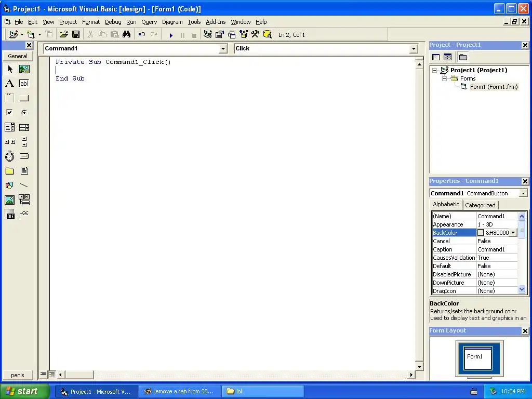Select the Image control tool
Image resolution: width=532 pixels, height=399 pixels.
coord(10,200)
